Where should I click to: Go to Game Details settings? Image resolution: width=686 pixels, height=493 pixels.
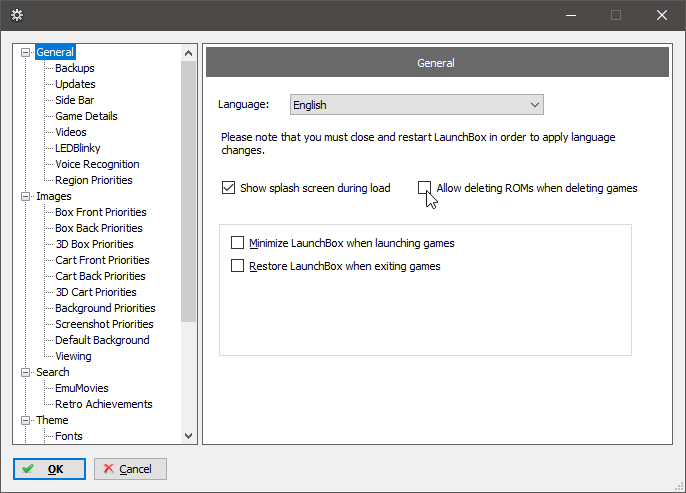[x=86, y=116]
